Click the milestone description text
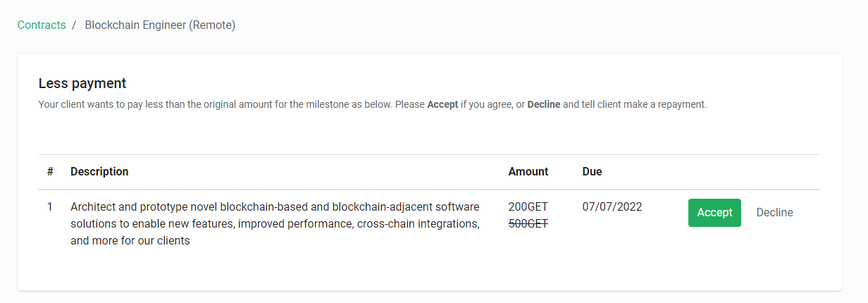The width and height of the screenshot is (868, 303). [275, 224]
